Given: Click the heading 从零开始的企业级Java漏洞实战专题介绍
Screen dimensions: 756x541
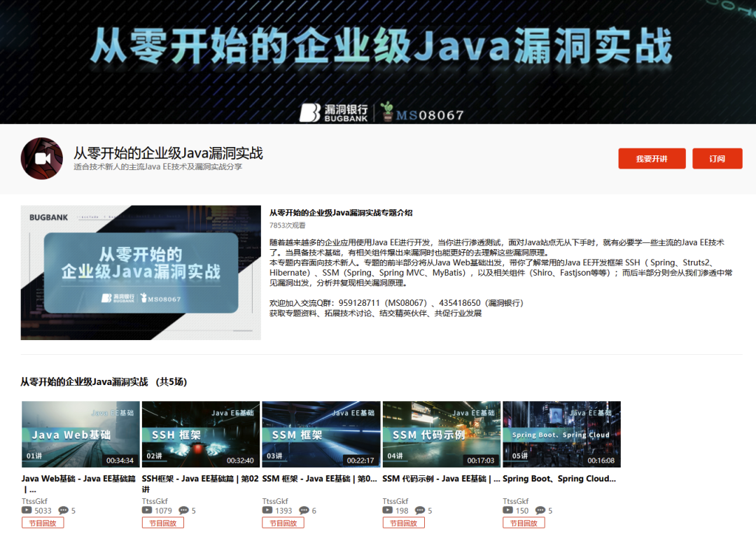Looking at the screenshot, I should coord(341,213).
